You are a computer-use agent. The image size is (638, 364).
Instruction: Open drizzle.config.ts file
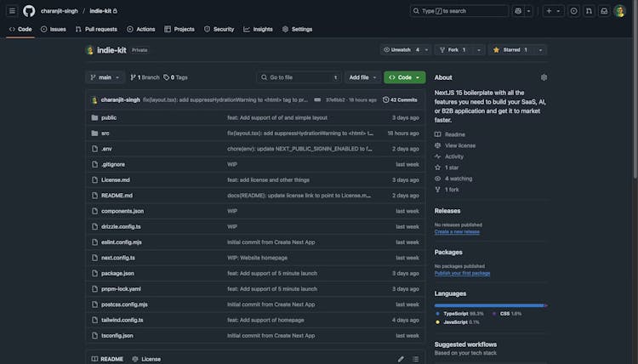click(x=121, y=226)
